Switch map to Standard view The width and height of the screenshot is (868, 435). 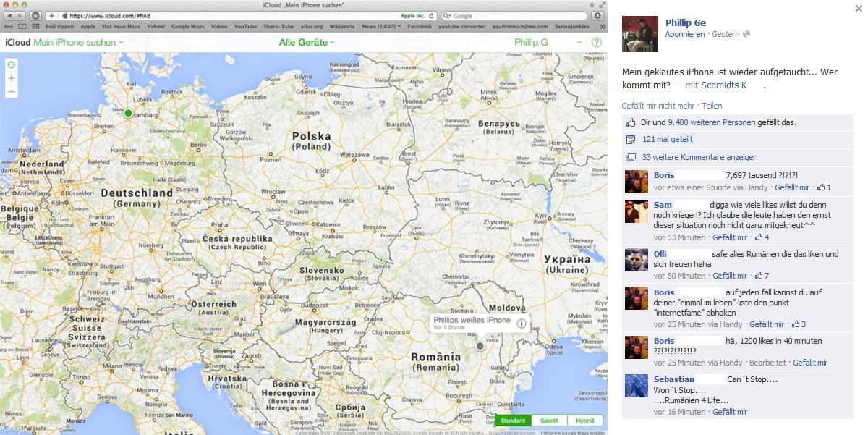click(513, 421)
